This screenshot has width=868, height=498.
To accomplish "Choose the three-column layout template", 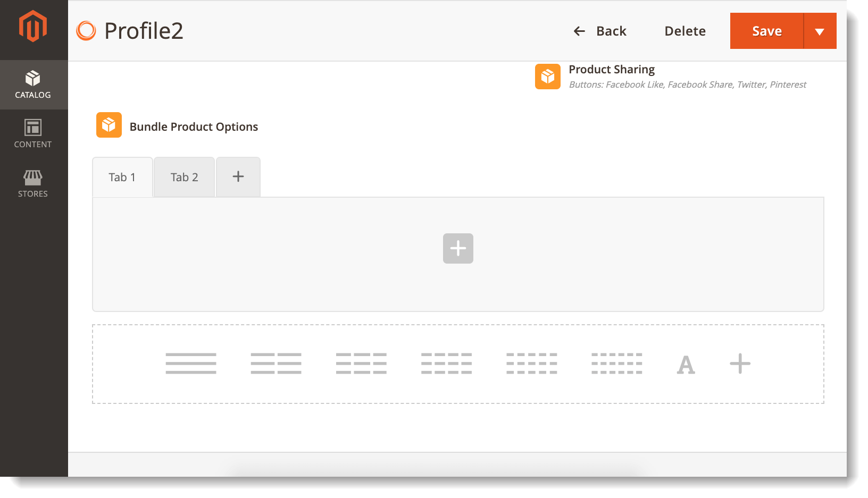I will tap(361, 364).
